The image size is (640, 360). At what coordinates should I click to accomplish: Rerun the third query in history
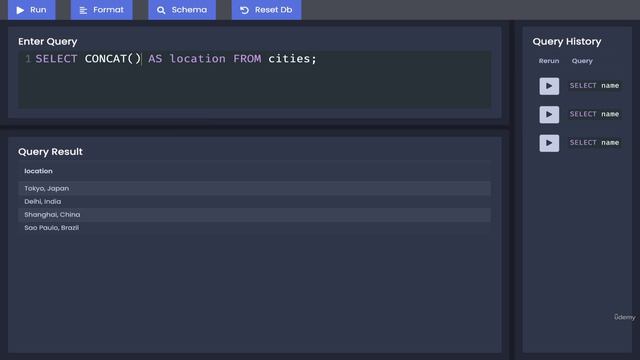coord(549,143)
